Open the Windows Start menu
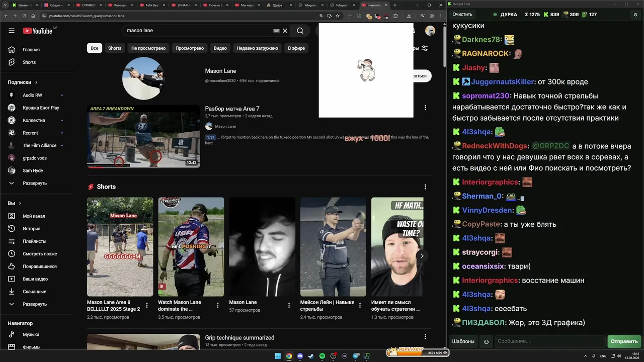The image size is (644, 362). click(278, 356)
